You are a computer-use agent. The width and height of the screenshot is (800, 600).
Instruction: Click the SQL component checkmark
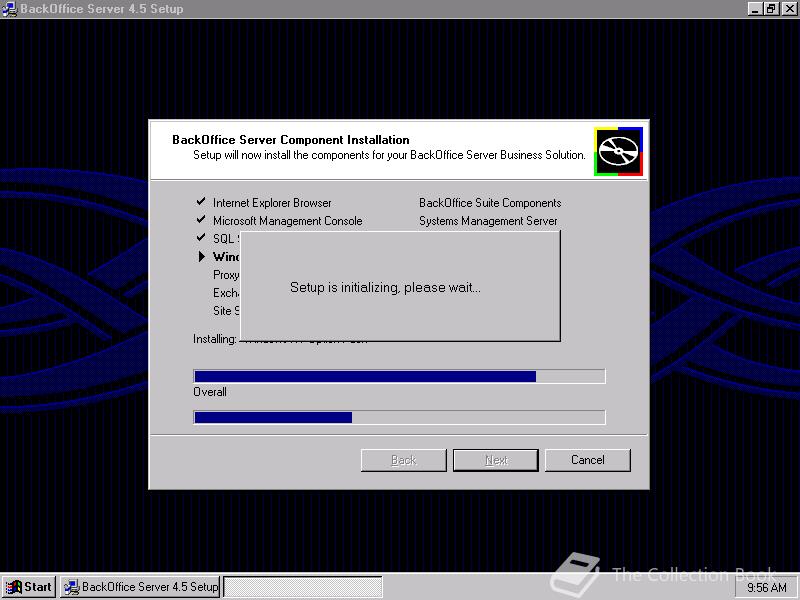(x=201, y=237)
